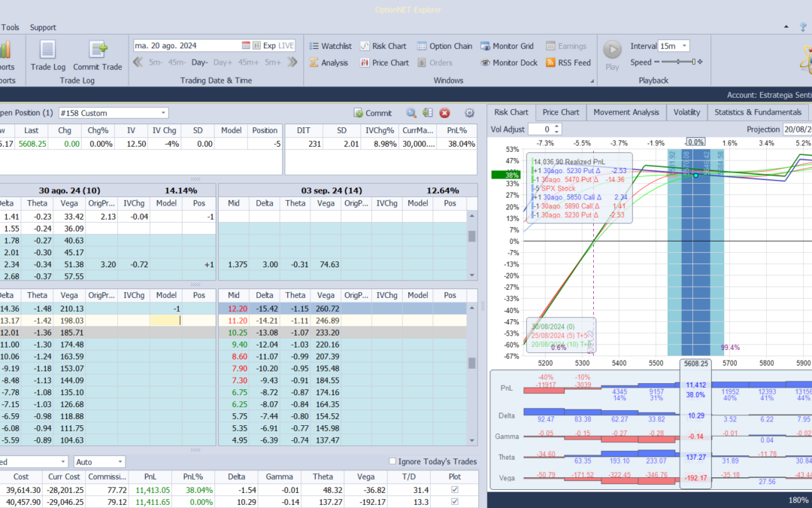Click the trading date input field
812x508 pixels.
tap(186, 46)
